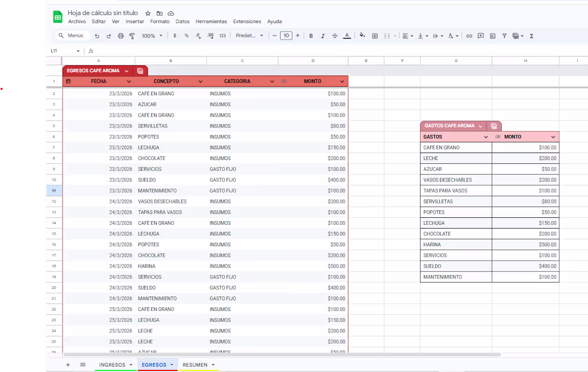Select the borders tool
The image size is (588, 372).
(x=375, y=35)
